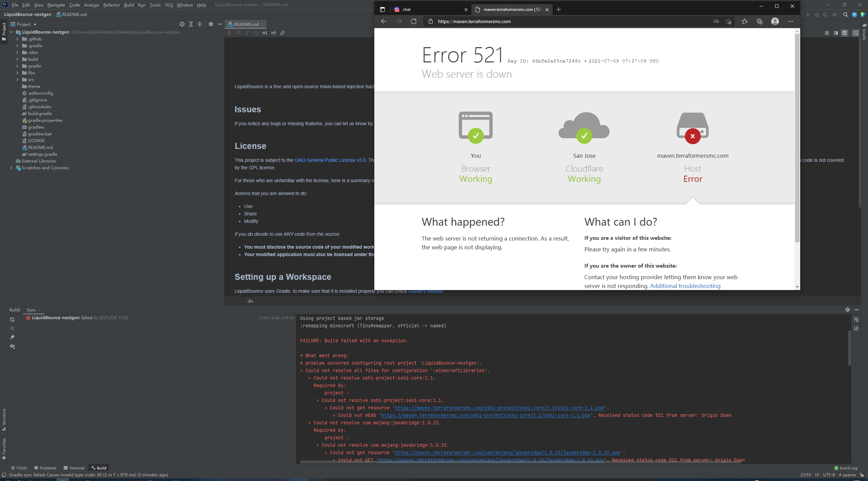Click the Reload Gradle project sync icon

click(x=12, y=320)
